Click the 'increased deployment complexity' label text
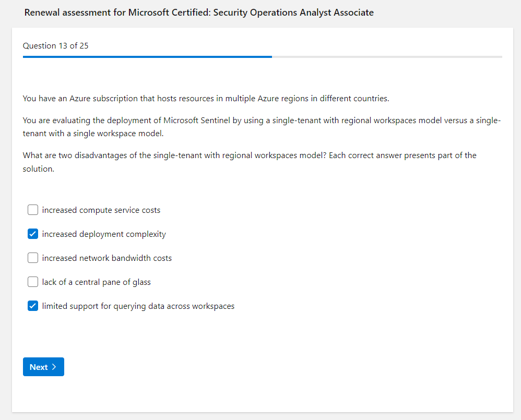Image resolution: width=521 pixels, height=420 pixels. tap(104, 234)
